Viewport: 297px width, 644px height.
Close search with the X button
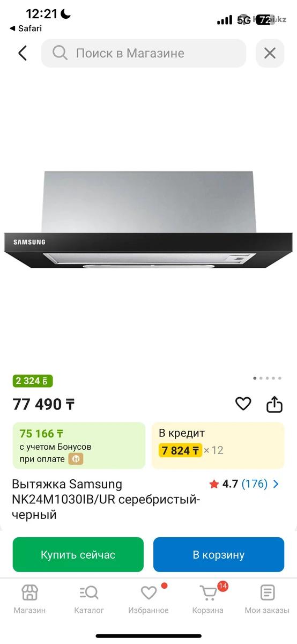click(270, 53)
